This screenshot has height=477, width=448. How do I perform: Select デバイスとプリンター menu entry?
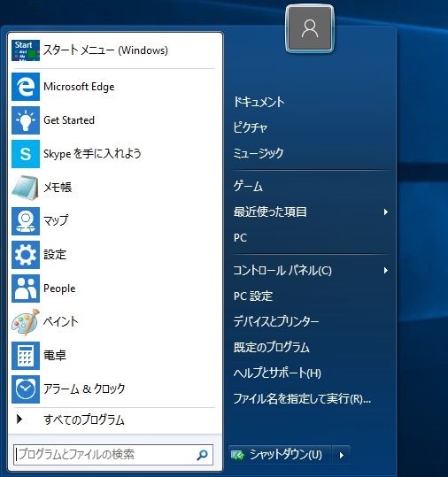tap(276, 321)
